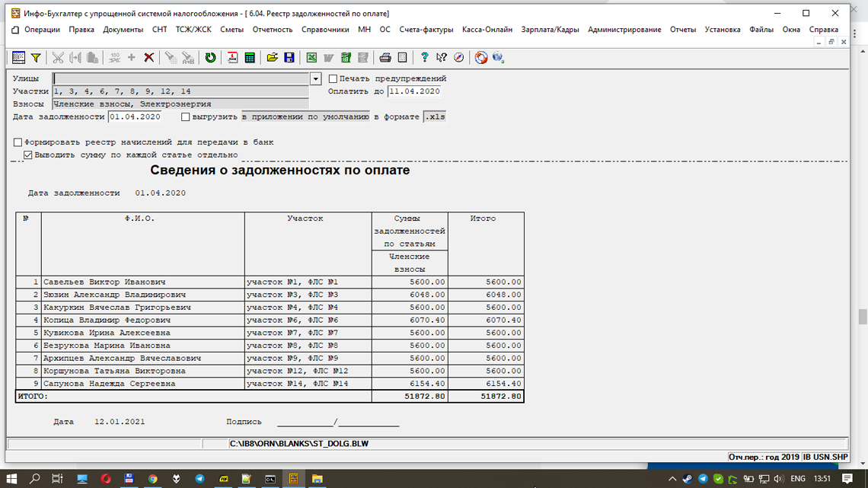Click the Участки field with plot numbers

coord(180,91)
